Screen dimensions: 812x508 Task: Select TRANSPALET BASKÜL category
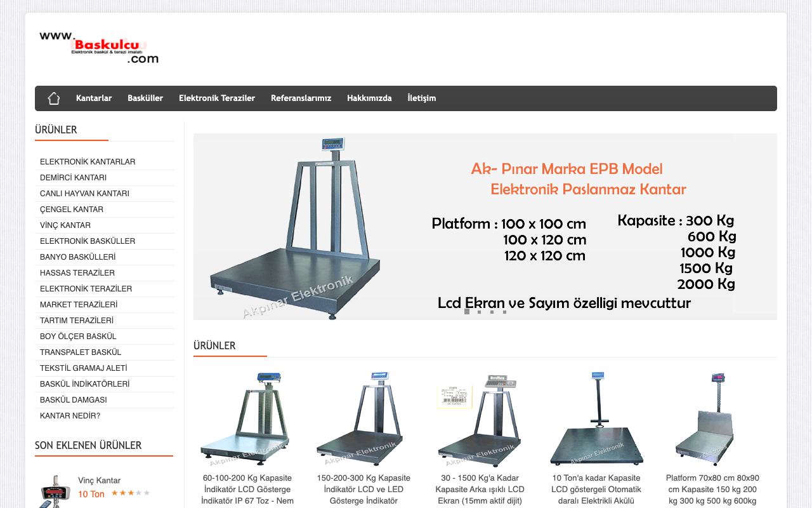tap(81, 352)
